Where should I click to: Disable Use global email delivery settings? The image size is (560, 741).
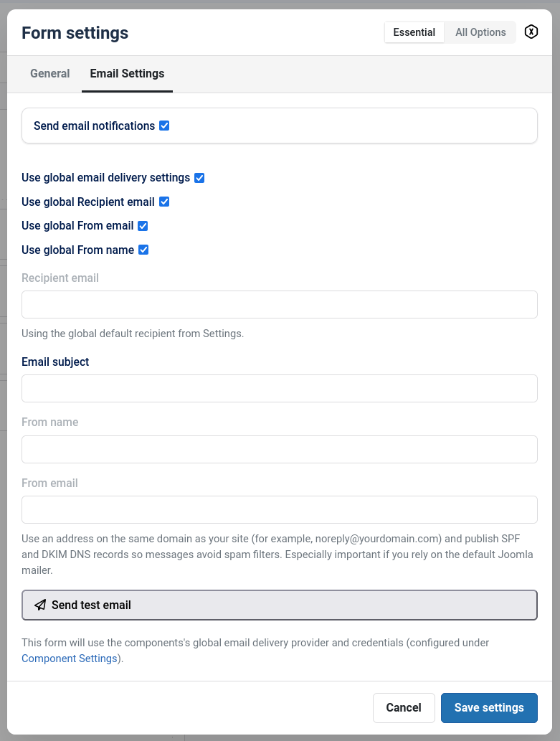(x=199, y=177)
